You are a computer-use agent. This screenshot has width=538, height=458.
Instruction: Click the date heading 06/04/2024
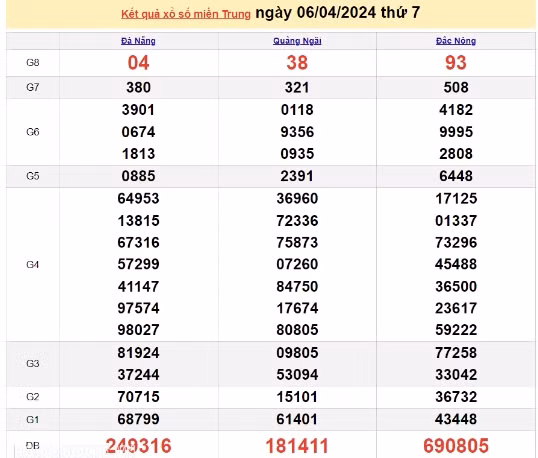click(336, 13)
